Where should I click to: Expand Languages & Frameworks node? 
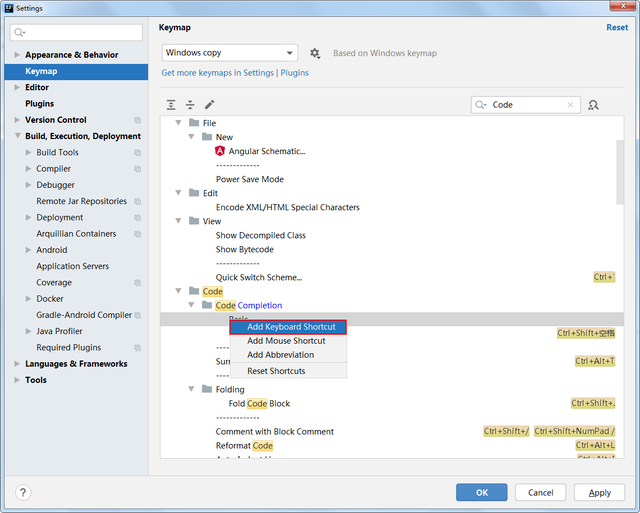click(17, 364)
